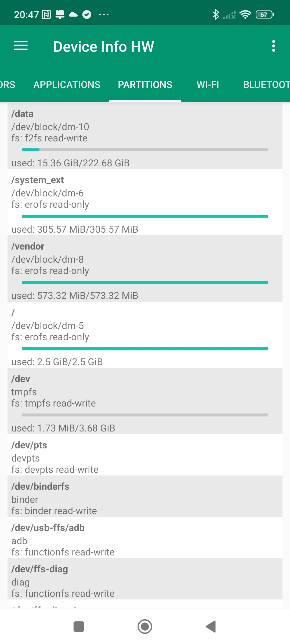Tap the /dev/pts devpts entry
The height and width of the screenshot is (644, 290).
coord(145,455)
